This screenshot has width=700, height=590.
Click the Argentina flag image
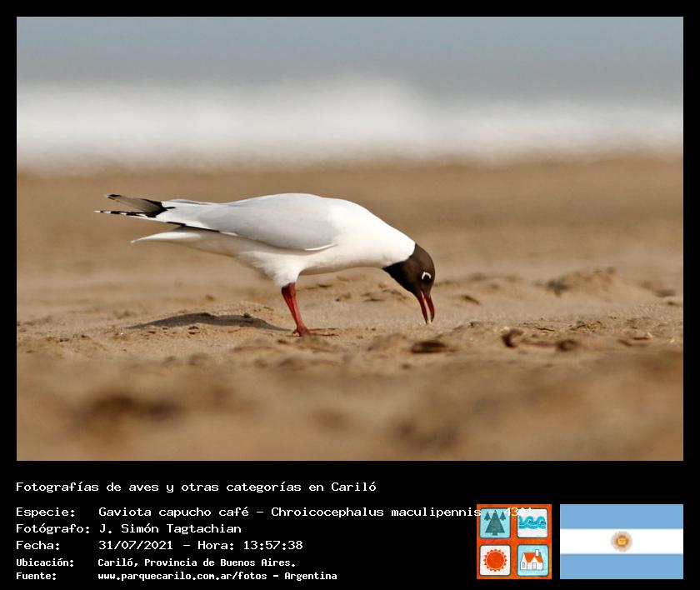pos(621,542)
